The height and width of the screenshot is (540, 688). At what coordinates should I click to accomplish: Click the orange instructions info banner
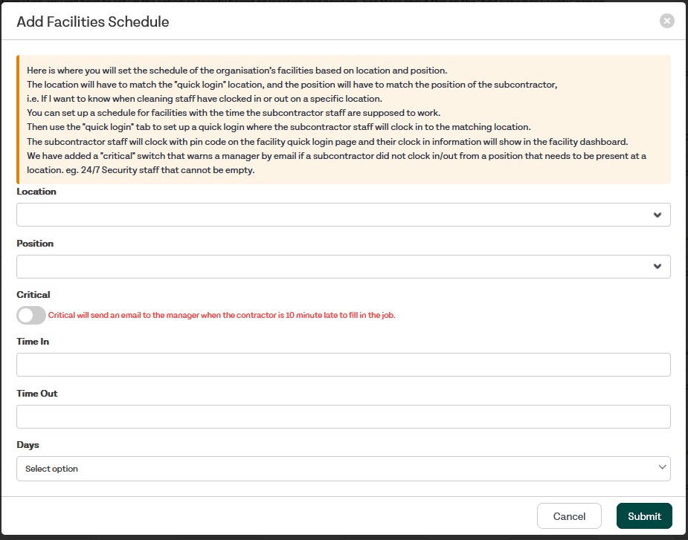click(x=343, y=119)
